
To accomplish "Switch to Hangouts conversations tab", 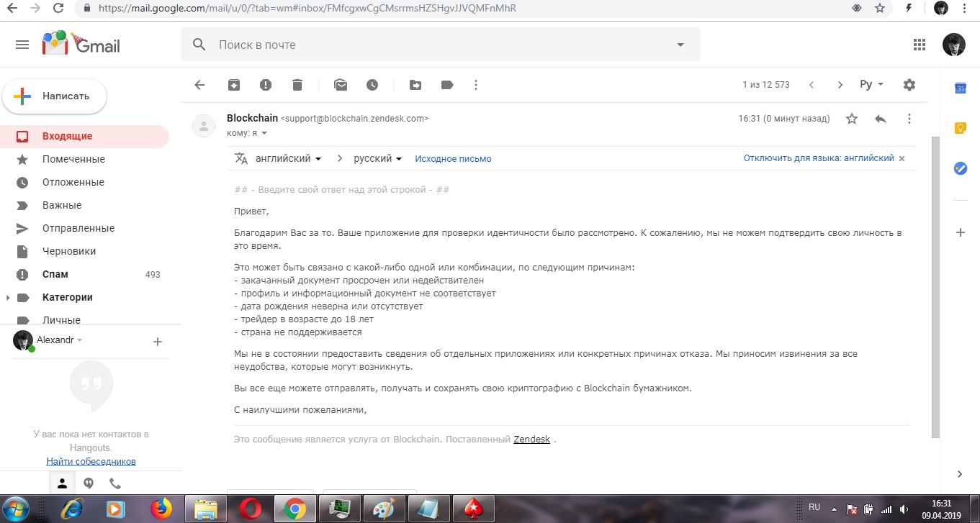I will [x=89, y=483].
